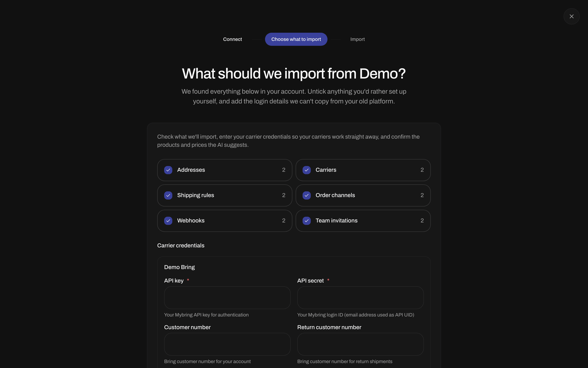Image resolution: width=588 pixels, height=368 pixels.
Task: Click the Team invitations label text
Action: click(x=336, y=221)
